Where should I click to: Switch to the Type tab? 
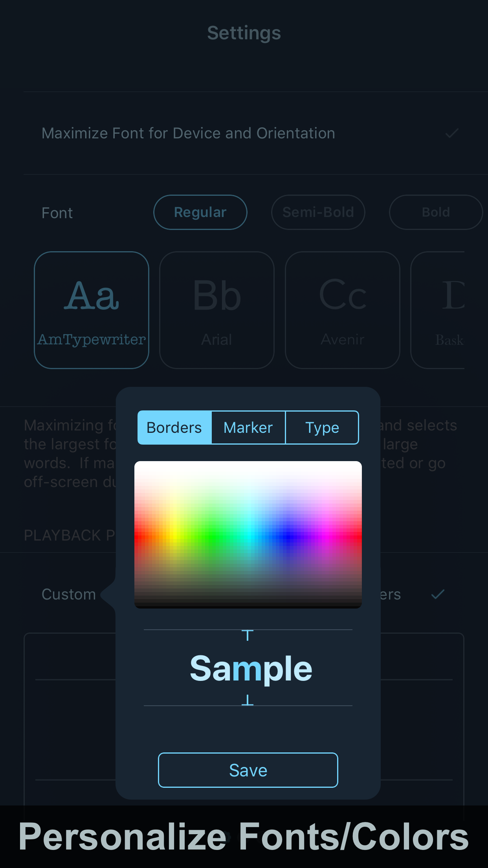click(x=322, y=427)
